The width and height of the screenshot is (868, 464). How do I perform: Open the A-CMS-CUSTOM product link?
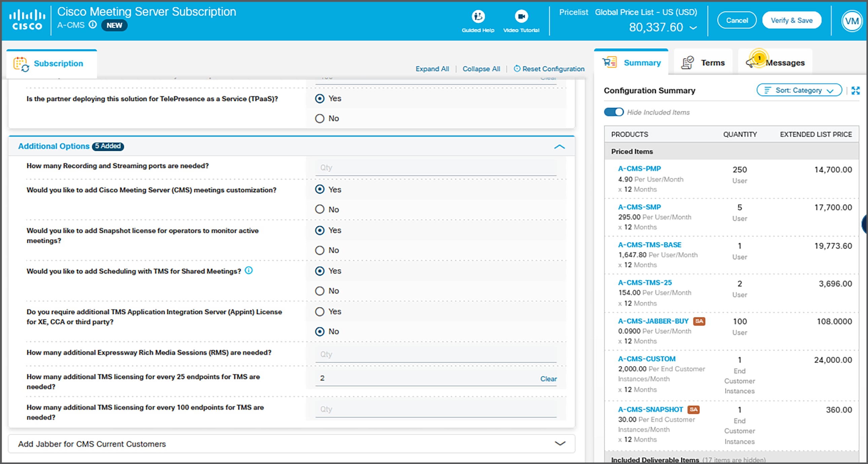pos(647,359)
